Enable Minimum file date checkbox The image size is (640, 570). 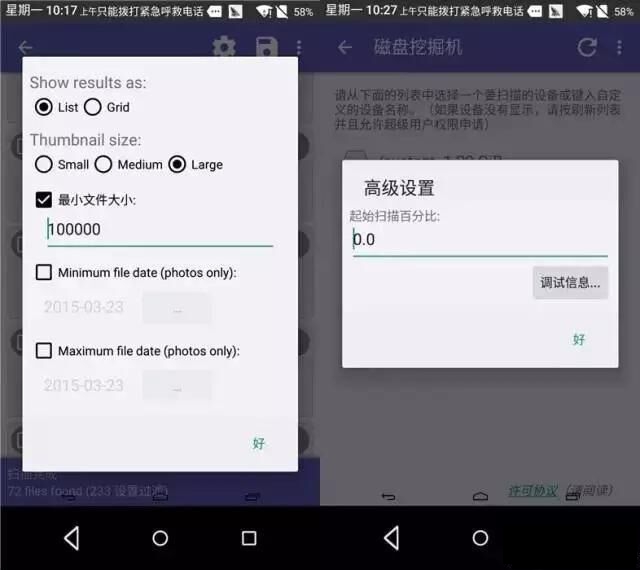[x=44, y=272]
